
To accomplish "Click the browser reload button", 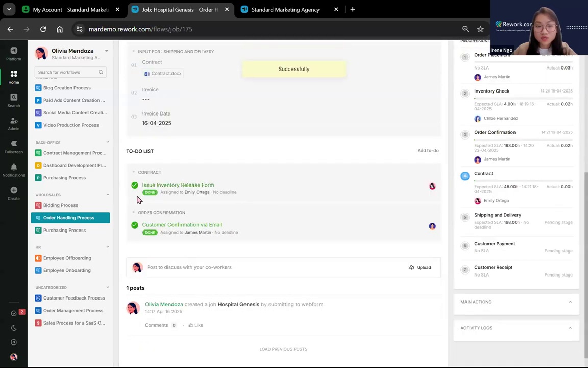I will (43, 29).
